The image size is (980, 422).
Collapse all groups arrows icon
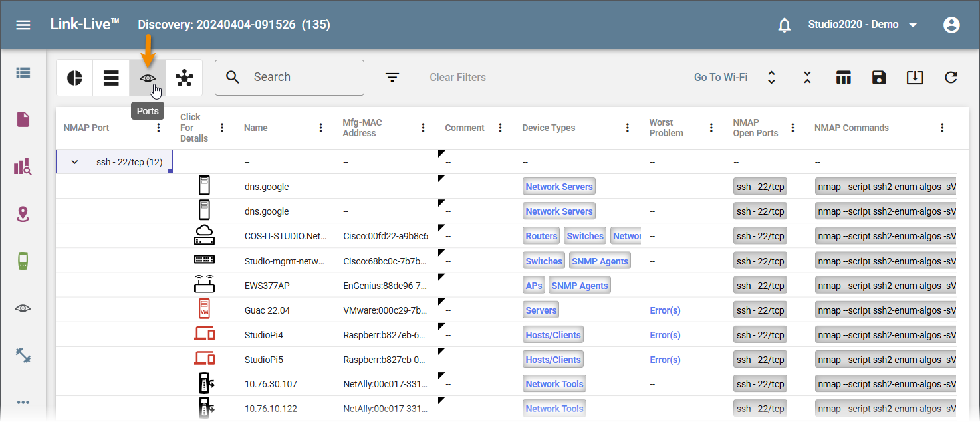(x=807, y=78)
